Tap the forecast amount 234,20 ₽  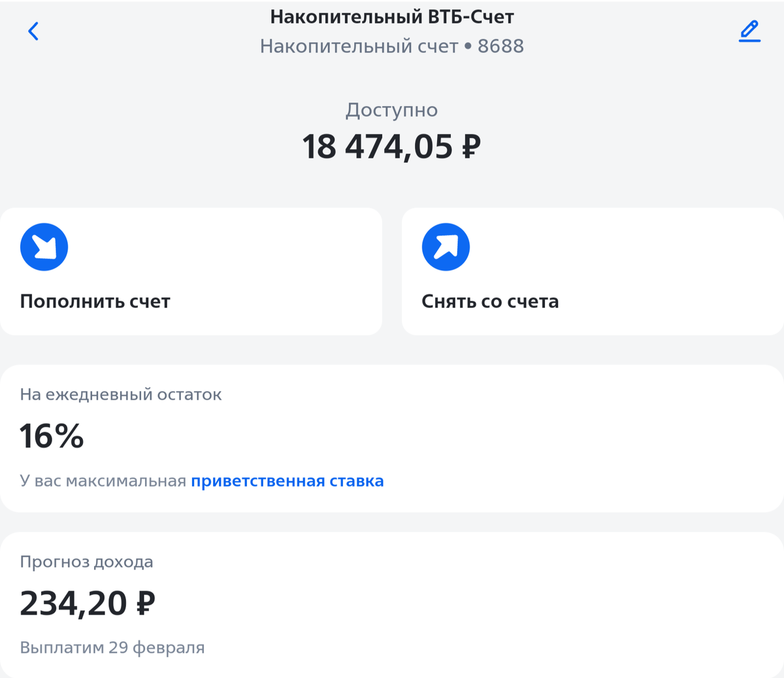coord(88,603)
